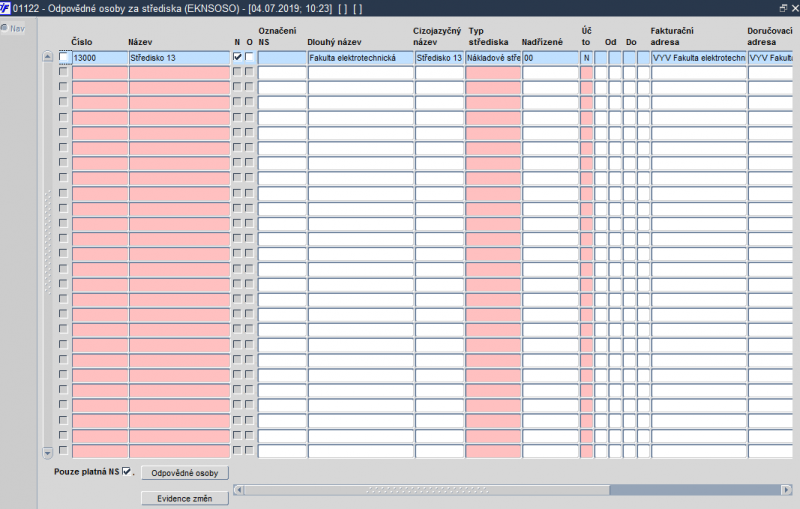Click the Označení NS field of first row

[x=282, y=58]
